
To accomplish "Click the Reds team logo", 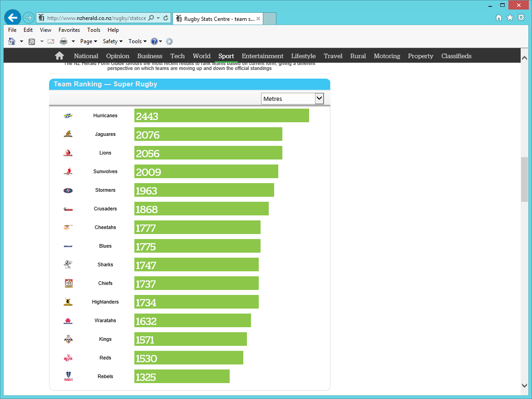I will 68,358.
